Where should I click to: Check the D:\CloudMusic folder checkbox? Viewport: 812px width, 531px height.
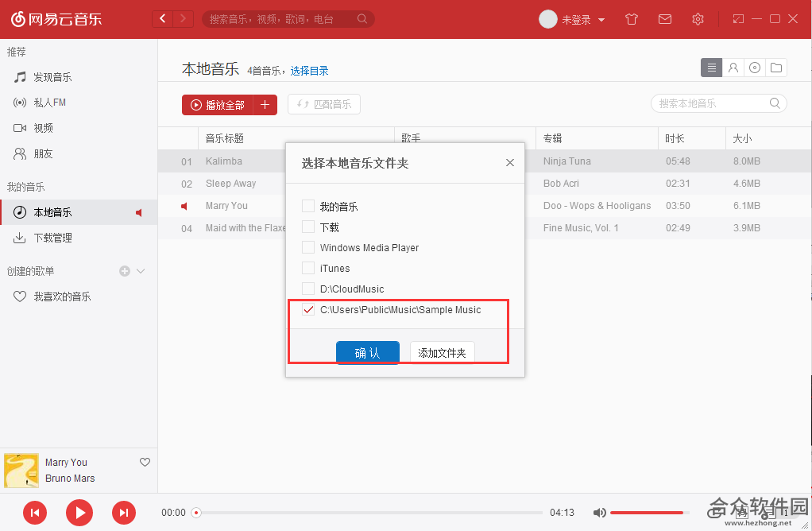[x=308, y=289]
